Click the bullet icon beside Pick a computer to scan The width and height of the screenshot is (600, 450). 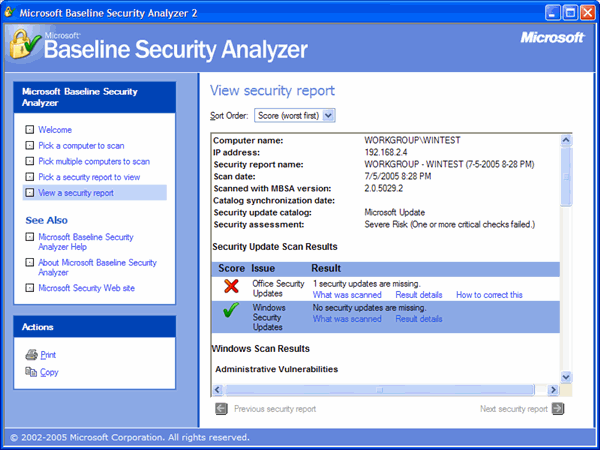[29, 145]
